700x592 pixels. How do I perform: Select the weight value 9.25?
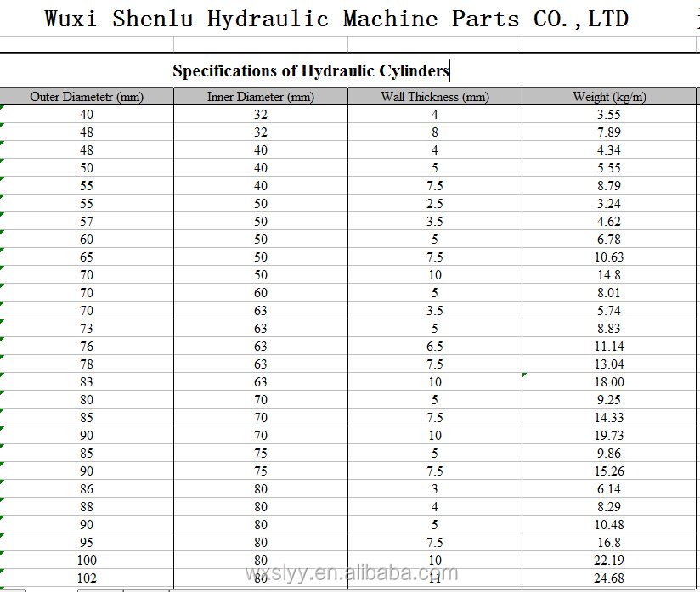click(609, 401)
